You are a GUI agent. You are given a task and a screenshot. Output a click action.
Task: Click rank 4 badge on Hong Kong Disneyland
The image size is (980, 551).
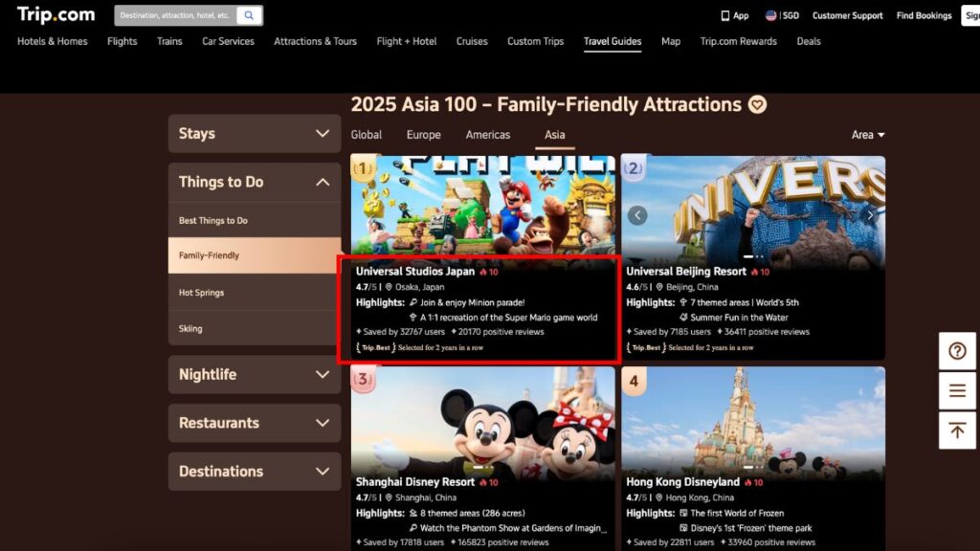pos(634,380)
